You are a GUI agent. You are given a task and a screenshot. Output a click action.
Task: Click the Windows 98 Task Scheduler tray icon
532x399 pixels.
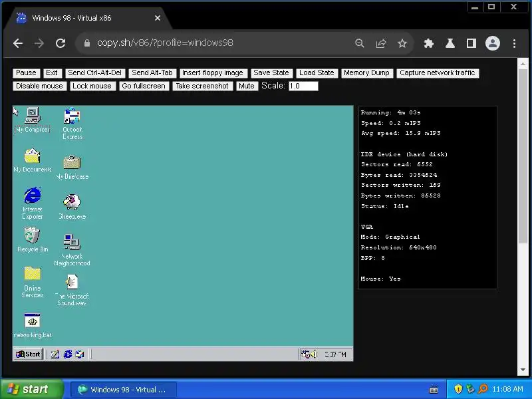coord(305,354)
